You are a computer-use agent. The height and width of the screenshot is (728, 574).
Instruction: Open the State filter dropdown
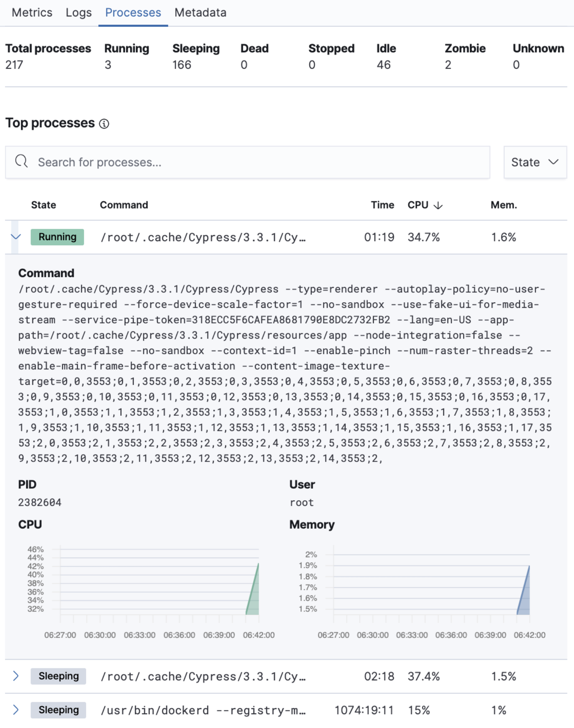(x=535, y=162)
